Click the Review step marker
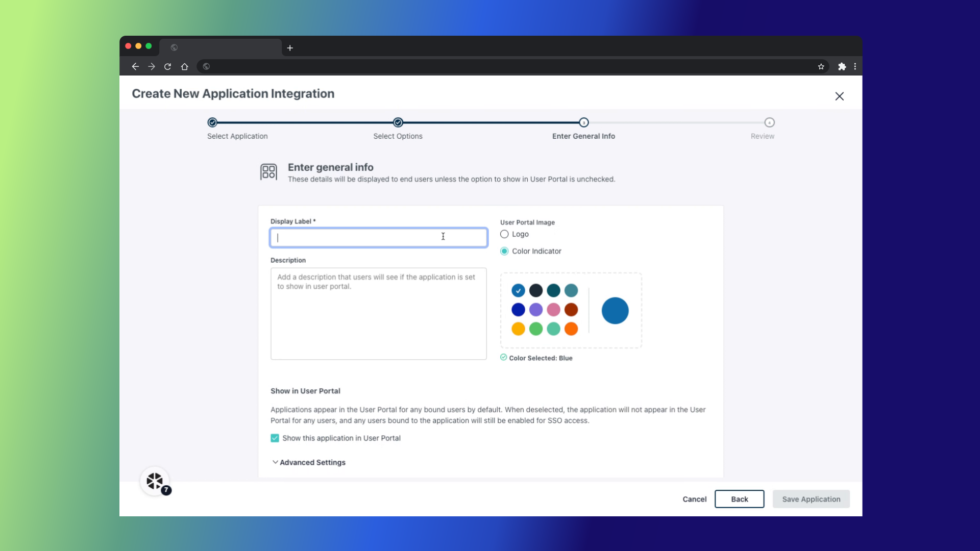This screenshot has height=551, width=980. click(769, 122)
